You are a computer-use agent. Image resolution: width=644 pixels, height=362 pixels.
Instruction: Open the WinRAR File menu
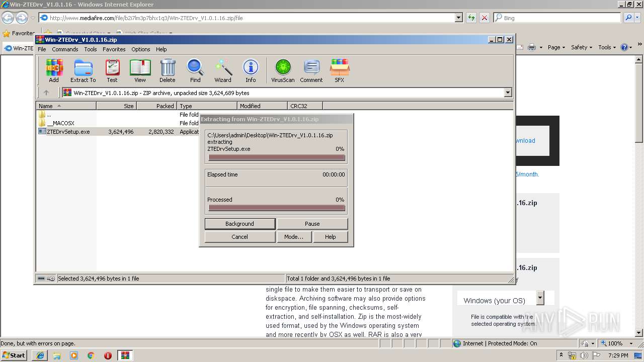tap(42, 49)
